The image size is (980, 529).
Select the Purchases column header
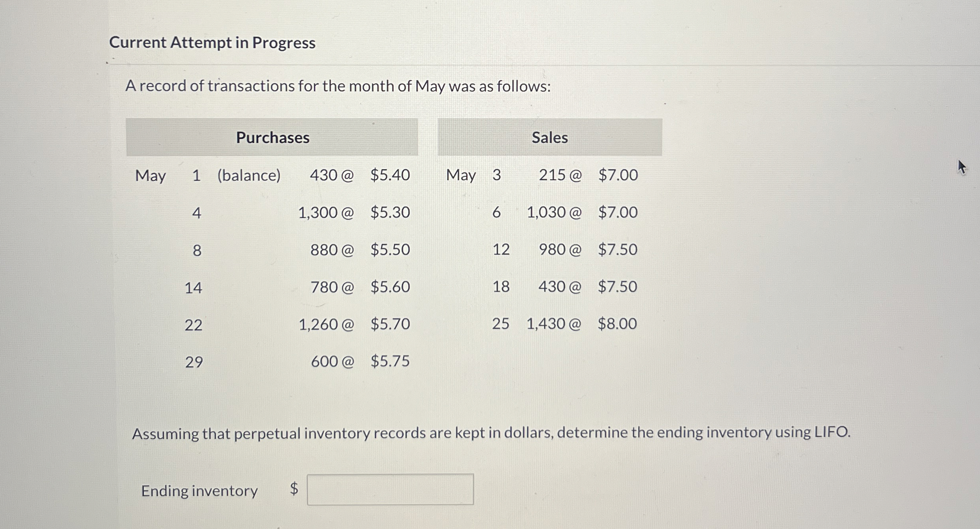coord(273,138)
